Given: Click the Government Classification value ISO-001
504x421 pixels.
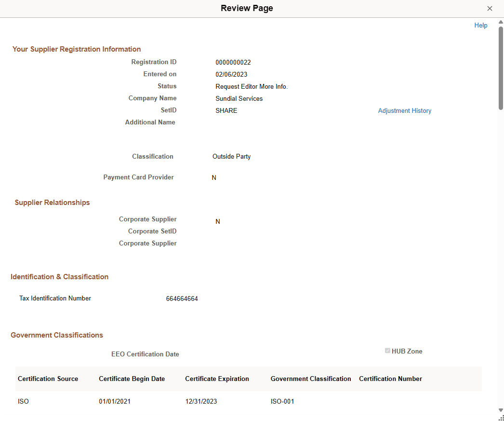Looking at the screenshot, I should pyautogui.click(x=282, y=401).
